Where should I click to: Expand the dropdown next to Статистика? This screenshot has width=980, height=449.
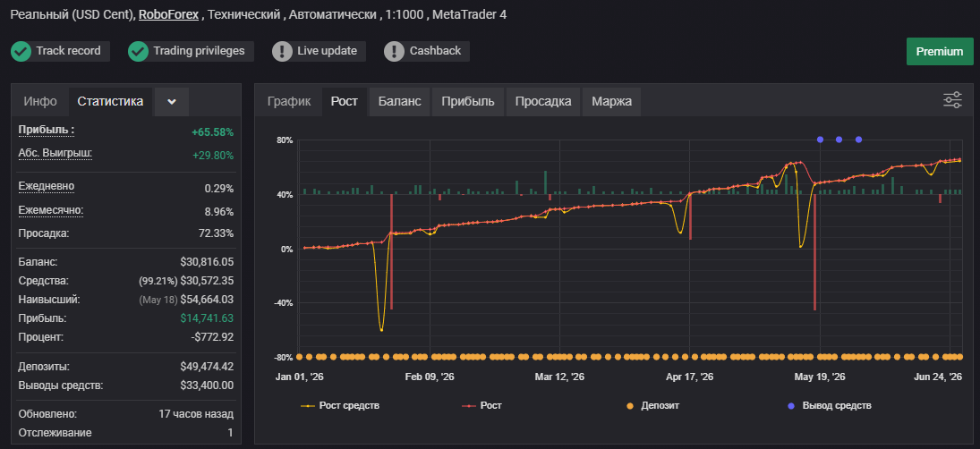point(172,102)
